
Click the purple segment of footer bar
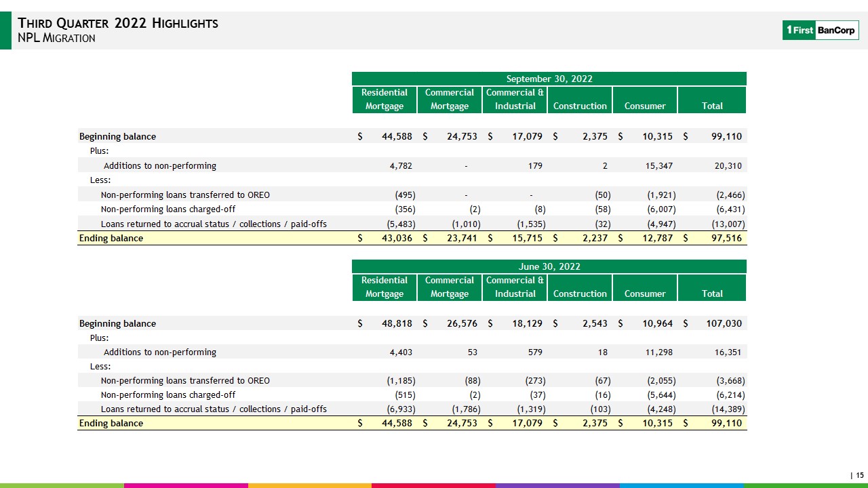point(557,485)
